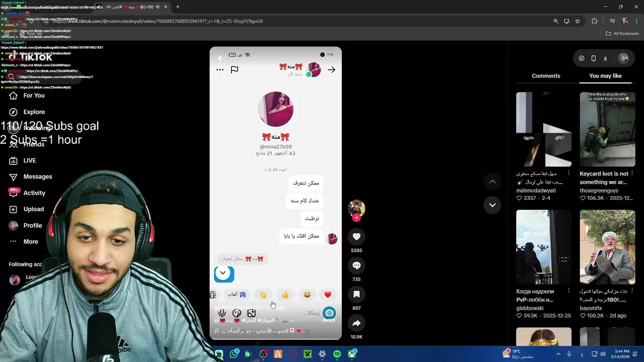Click 5285 likes count text

pos(356,250)
